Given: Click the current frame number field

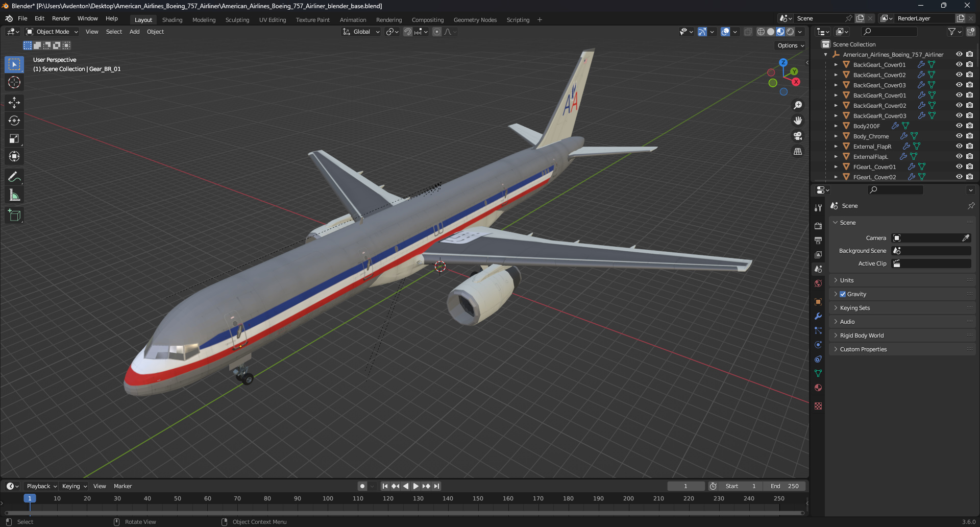Looking at the screenshot, I should click(685, 486).
